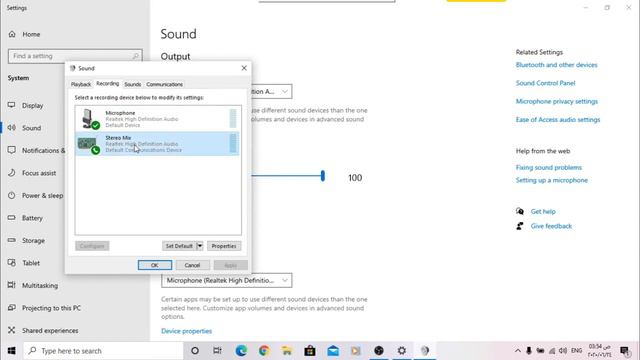Launch Google Chrome from taskbar
The width and height of the screenshot is (640, 360).
264,351
